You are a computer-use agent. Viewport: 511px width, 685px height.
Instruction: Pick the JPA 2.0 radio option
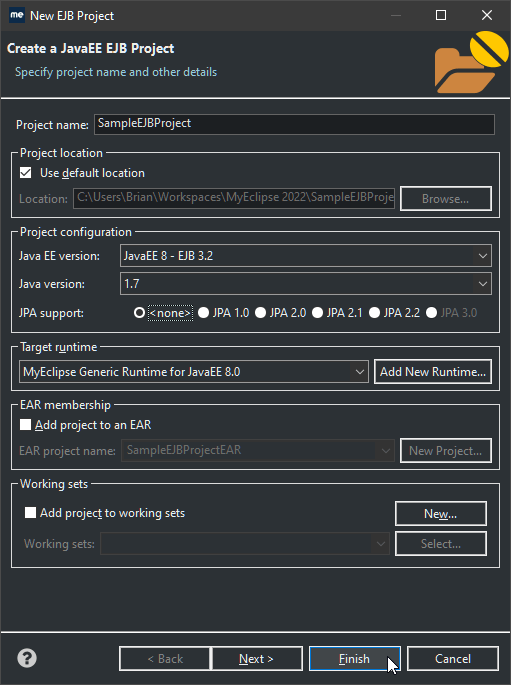pyautogui.click(x=260, y=313)
